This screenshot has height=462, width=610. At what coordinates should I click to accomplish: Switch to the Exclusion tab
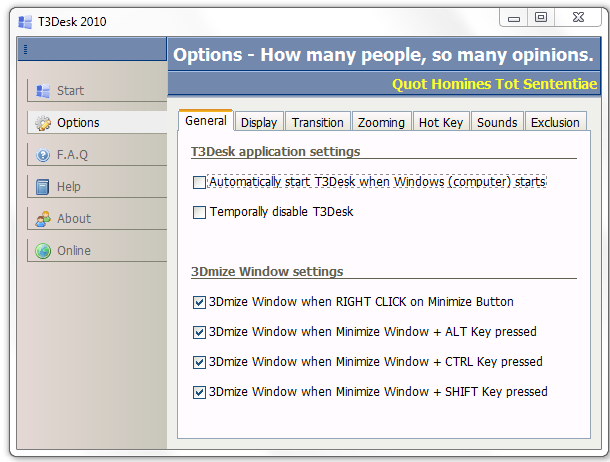pyautogui.click(x=555, y=122)
